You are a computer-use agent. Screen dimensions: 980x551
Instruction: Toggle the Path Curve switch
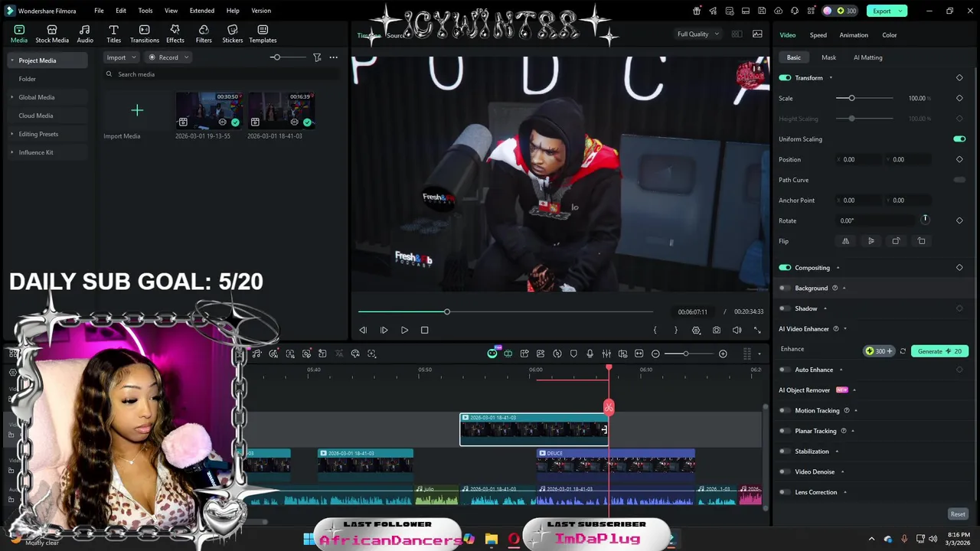click(959, 180)
